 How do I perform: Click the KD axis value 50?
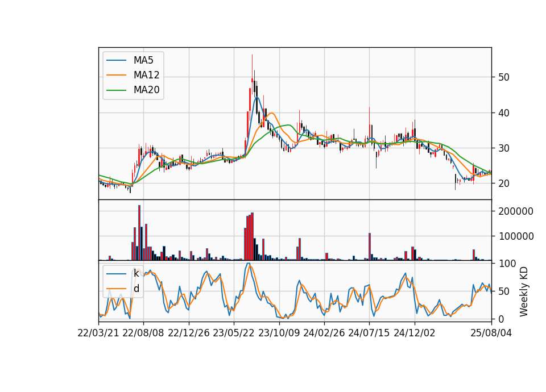[503, 291]
